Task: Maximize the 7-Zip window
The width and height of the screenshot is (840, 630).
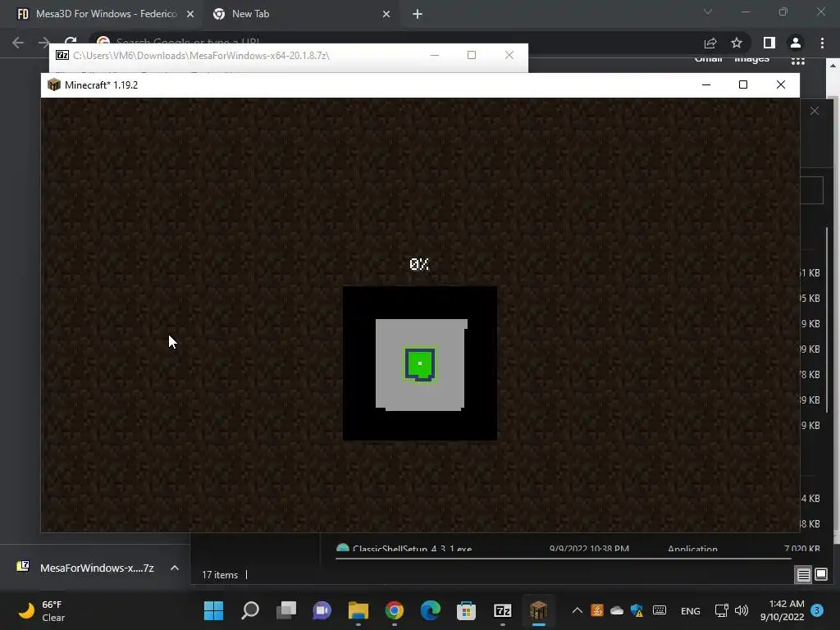Action: coord(472,55)
